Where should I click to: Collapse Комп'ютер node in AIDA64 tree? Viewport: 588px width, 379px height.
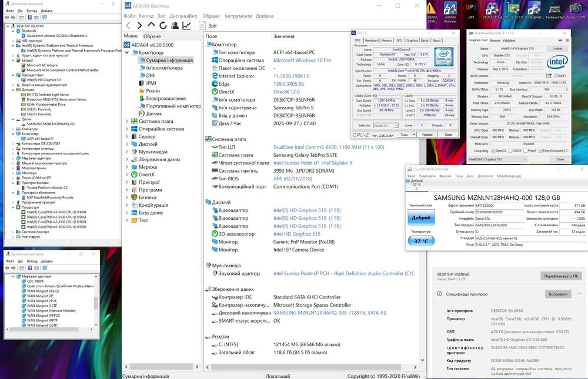click(x=127, y=52)
